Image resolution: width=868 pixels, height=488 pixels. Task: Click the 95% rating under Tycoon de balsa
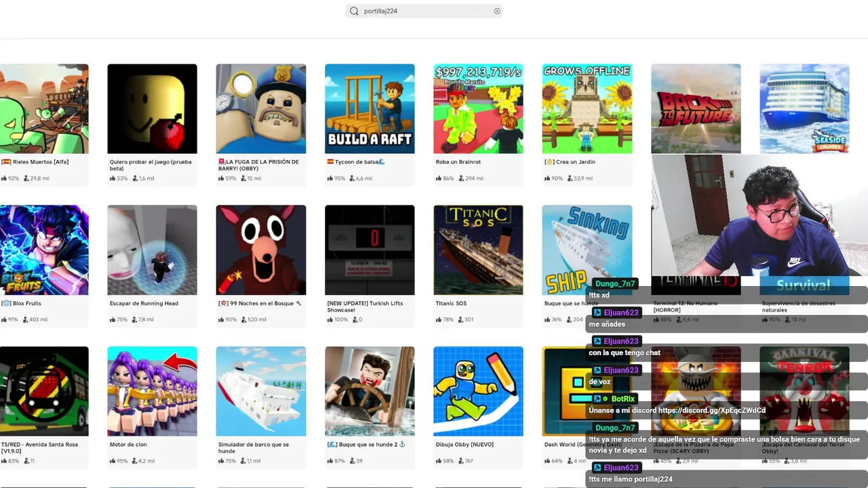[336, 178]
